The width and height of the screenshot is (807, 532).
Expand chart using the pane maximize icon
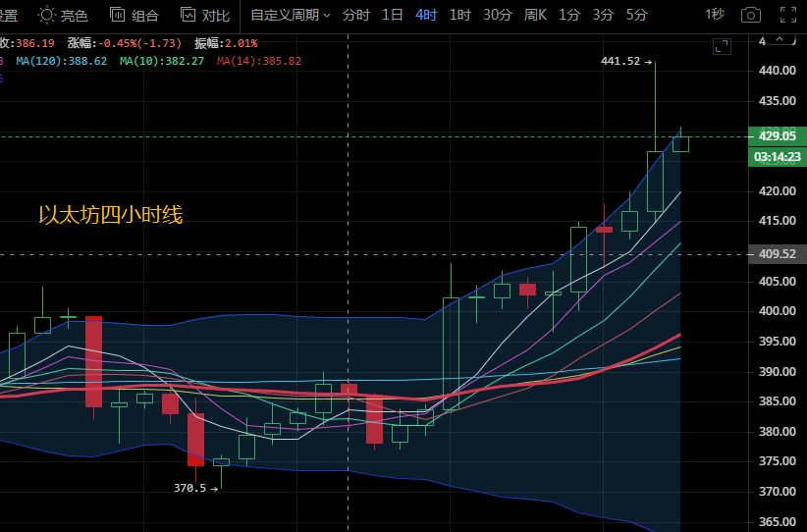click(723, 46)
